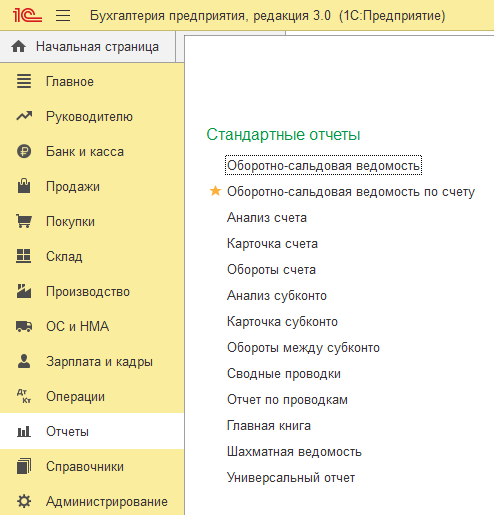The height and width of the screenshot is (515, 494).
Task: Click the Справочники books icon
Action: point(24,466)
